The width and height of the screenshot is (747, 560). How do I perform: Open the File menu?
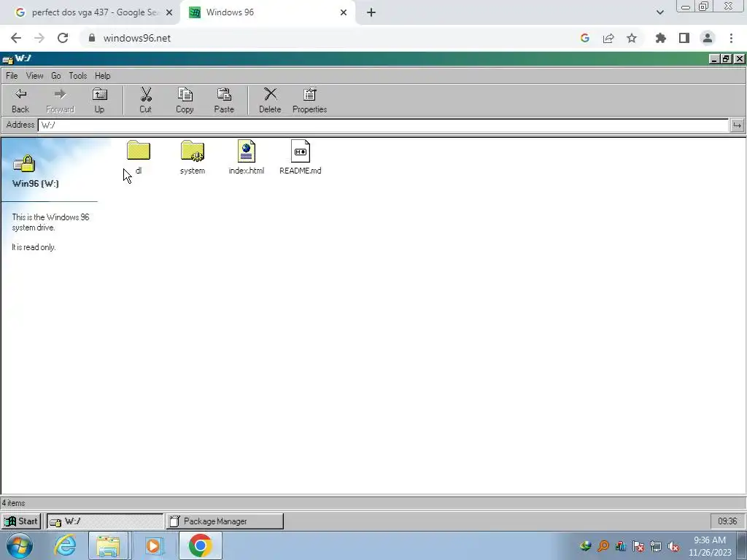12,76
